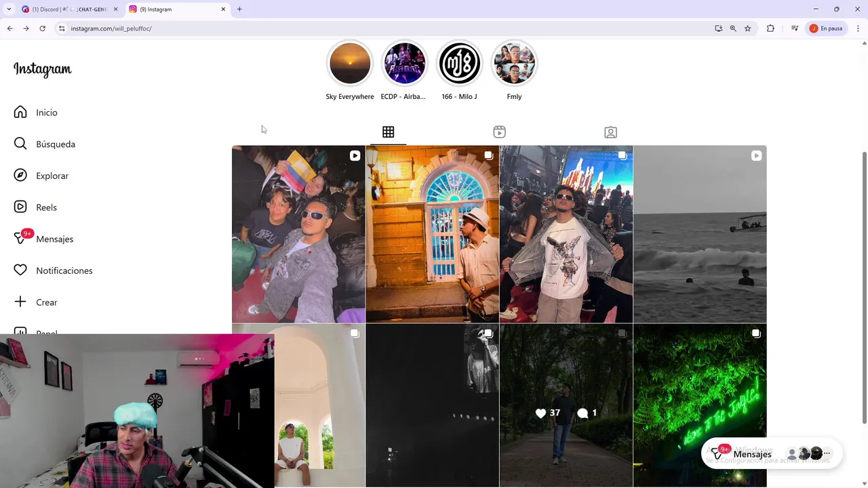Viewport: 868px width, 488px height.
Task: Close the Instagram browser tab
Action: point(223,9)
